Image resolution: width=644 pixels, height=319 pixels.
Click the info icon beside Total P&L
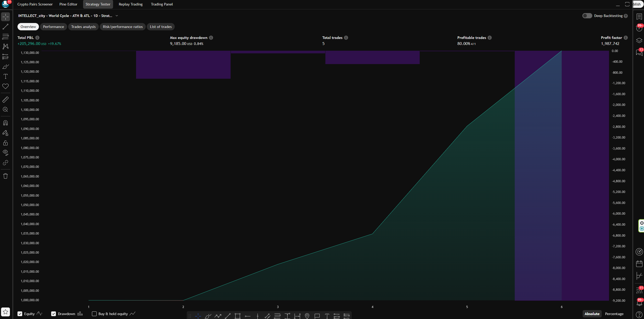coord(37,38)
